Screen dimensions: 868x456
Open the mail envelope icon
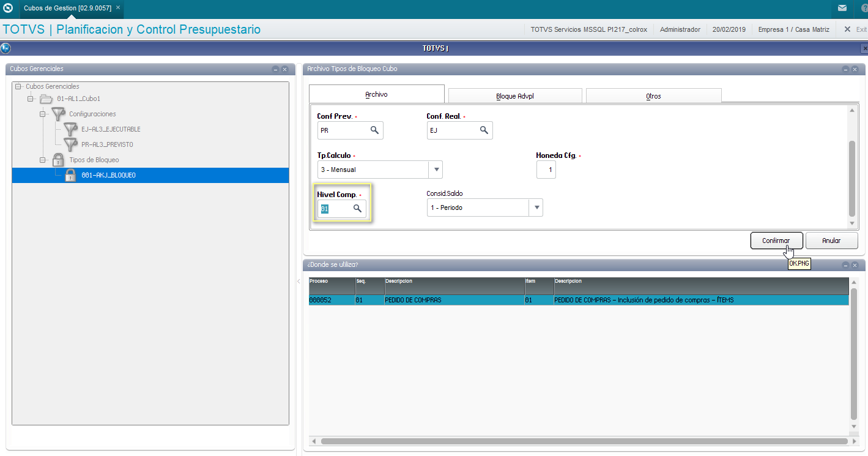(842, 9)
